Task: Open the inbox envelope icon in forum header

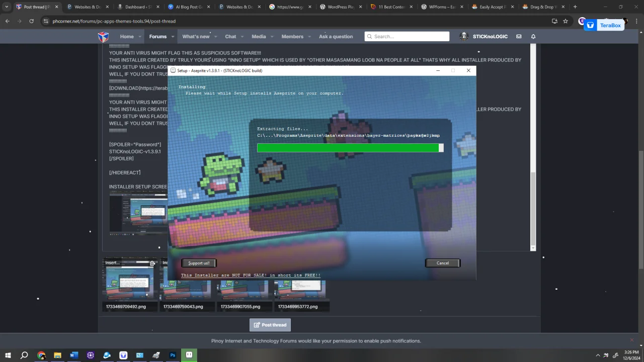Action: (x=519, y=36)
